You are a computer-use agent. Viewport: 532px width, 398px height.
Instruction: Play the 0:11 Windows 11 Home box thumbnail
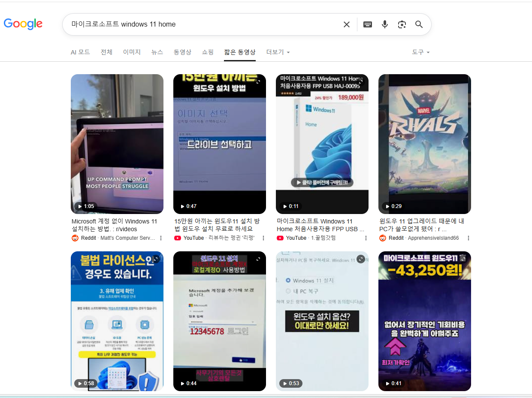(x=322, y=144)
